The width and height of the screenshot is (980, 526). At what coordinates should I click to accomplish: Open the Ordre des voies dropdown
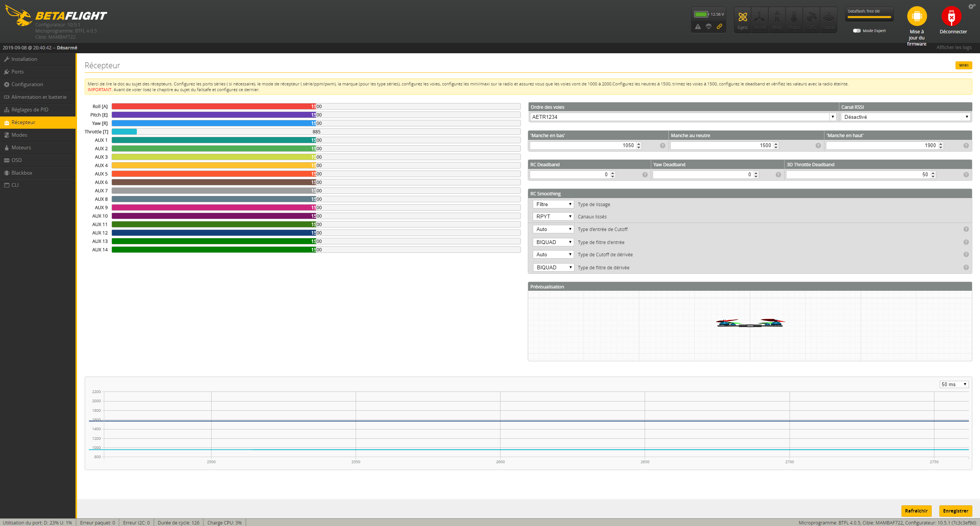pyautogui.click(x=682, y=117)
